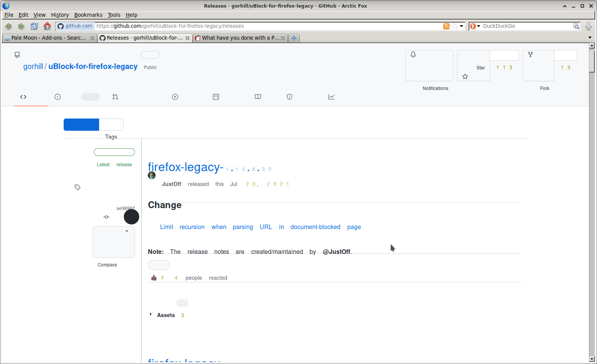The width and height of the screenshot is (597, 364).
Task: Fork the repository using the fork icon
Action: (x=530, y=55)
